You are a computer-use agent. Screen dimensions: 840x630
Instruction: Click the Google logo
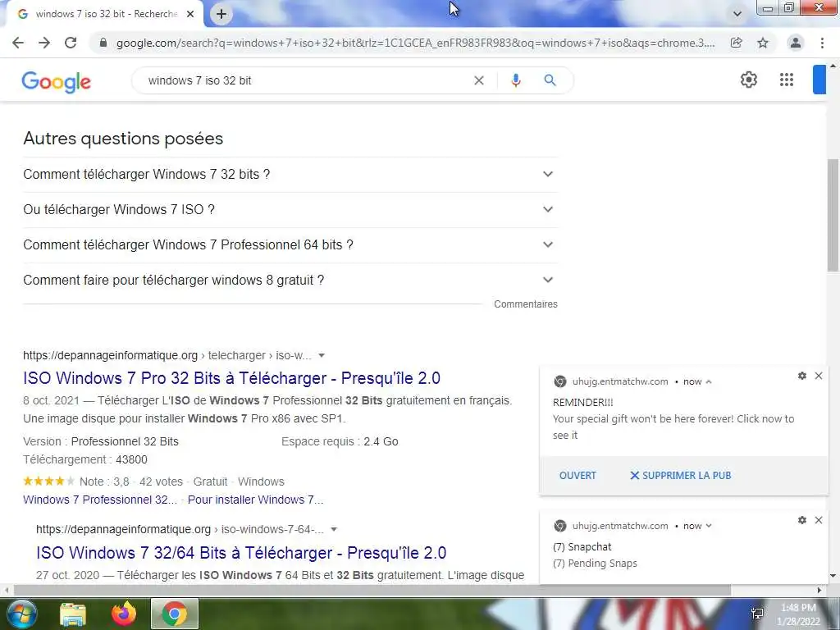tap(57, 81)
